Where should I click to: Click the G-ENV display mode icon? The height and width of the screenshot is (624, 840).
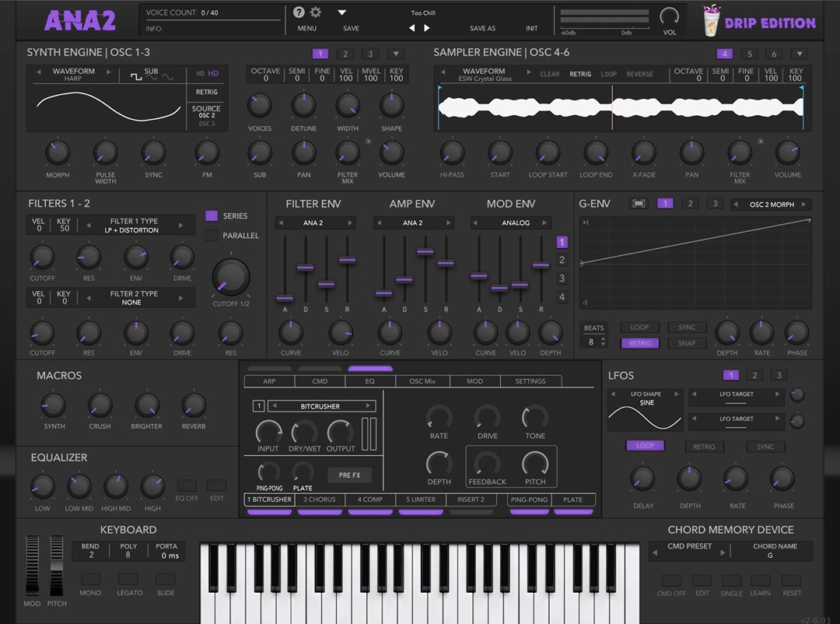[x=638, y=204]
